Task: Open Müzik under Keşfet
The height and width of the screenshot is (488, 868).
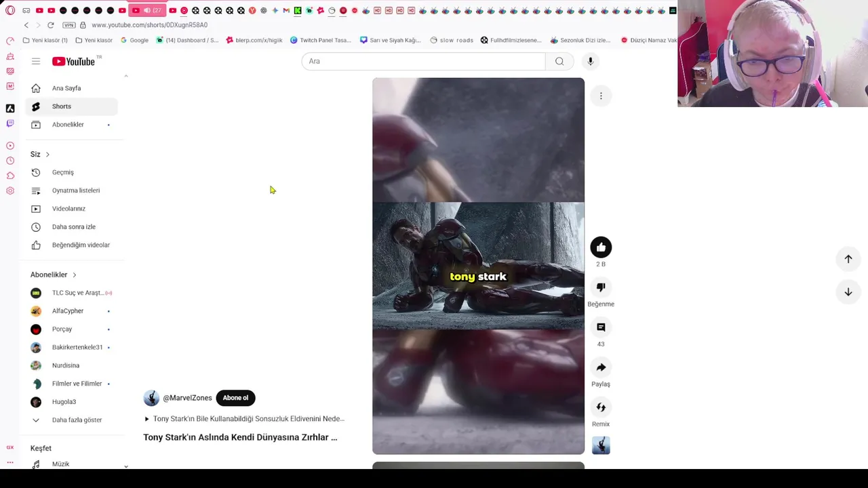Action: tap(71, 464)
